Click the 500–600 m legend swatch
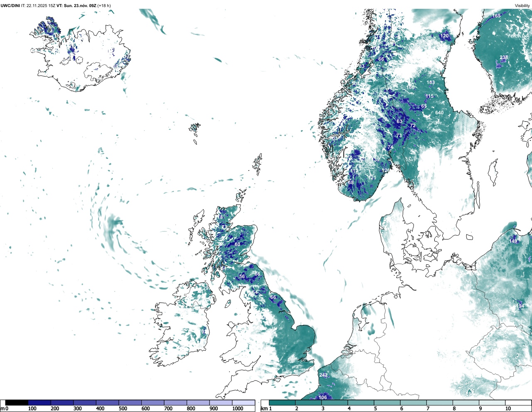The height and width of the screenshot is (412, 532). point(130,403)
